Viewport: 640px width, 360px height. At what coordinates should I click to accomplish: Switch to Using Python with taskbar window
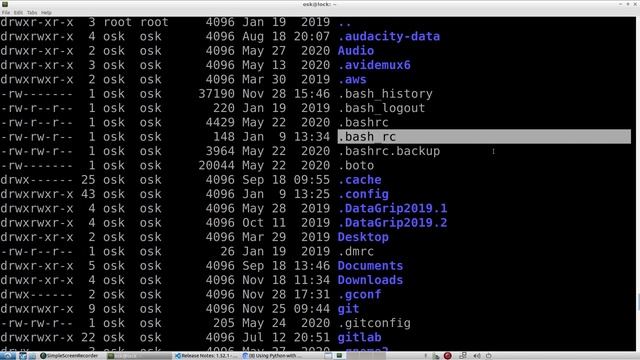[273, 356]
